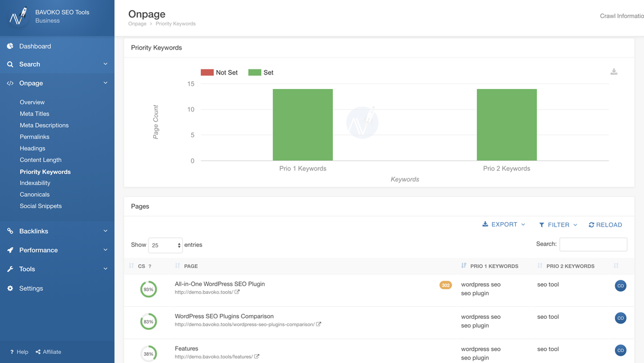644x363 pixels.
Task: Click the table Search input field
Action: tap(593, 244)
